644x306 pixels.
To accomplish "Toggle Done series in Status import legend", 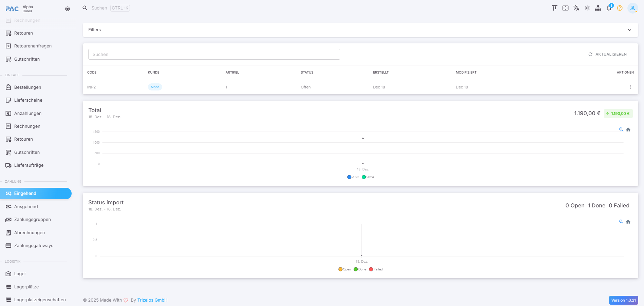I will (x=360, y=269).
